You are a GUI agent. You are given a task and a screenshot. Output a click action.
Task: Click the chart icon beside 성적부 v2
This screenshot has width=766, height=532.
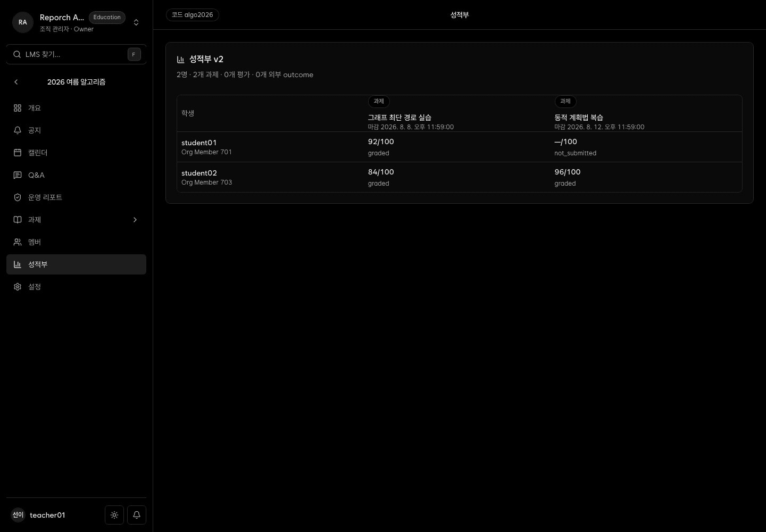181,60
